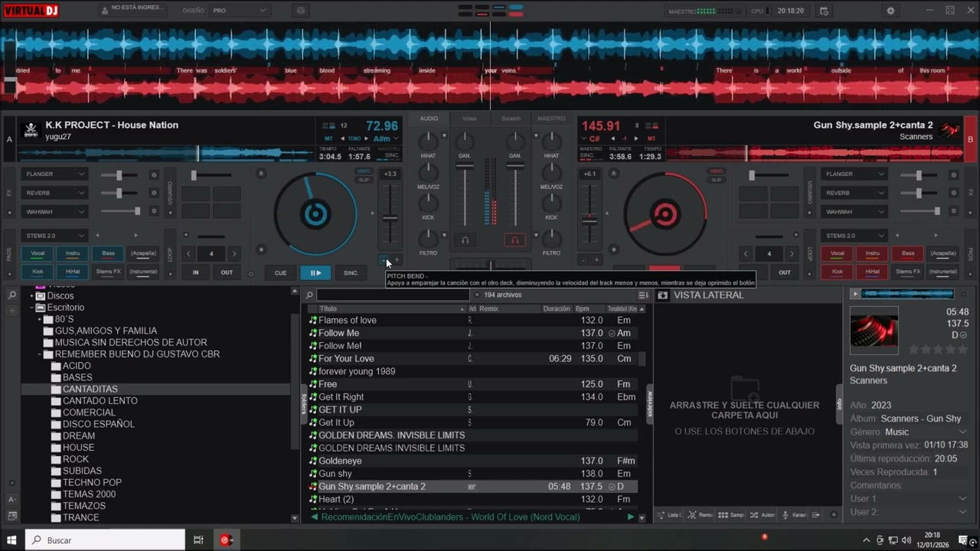Adjust deck A pitch fader
This screenshot has width=980, height=551.
click(x=390, y=219)
